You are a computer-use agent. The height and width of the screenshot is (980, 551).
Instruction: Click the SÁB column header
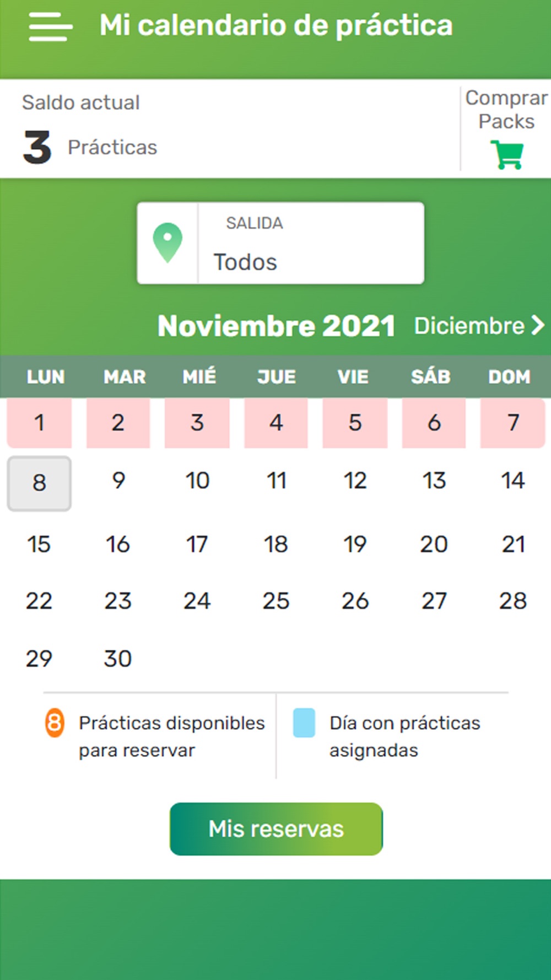431,377
